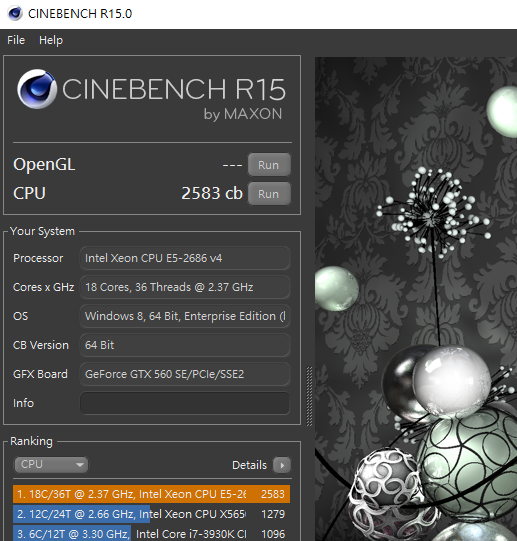Click the OS field showing Windows 8
The image size is (517, 541).
coord(185,316)
